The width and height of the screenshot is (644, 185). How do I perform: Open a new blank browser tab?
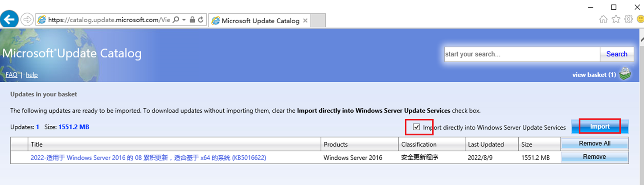(x=318, y=20)
